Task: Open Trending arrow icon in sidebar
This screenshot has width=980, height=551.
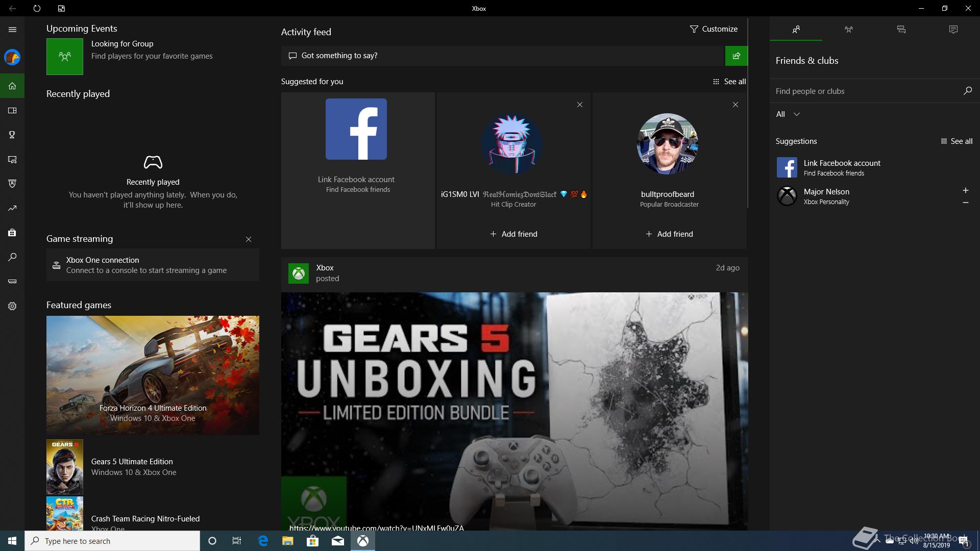Action: click(12, 208)
